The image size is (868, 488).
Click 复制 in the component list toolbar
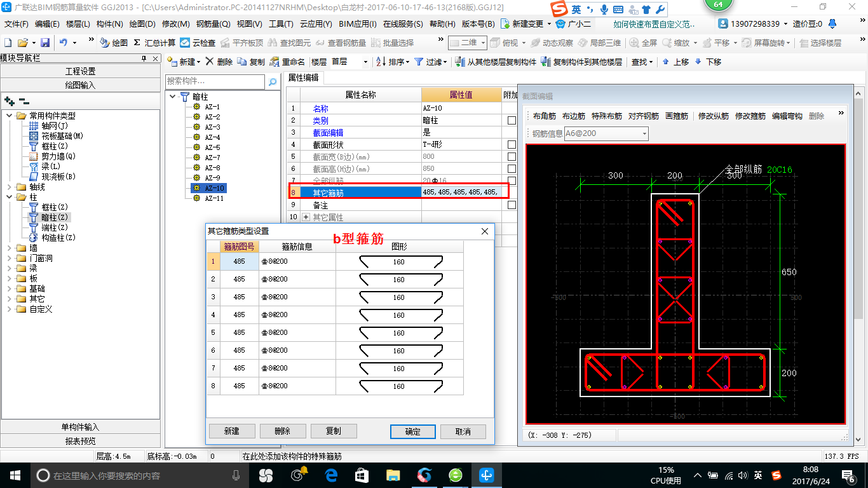point(251,62)
